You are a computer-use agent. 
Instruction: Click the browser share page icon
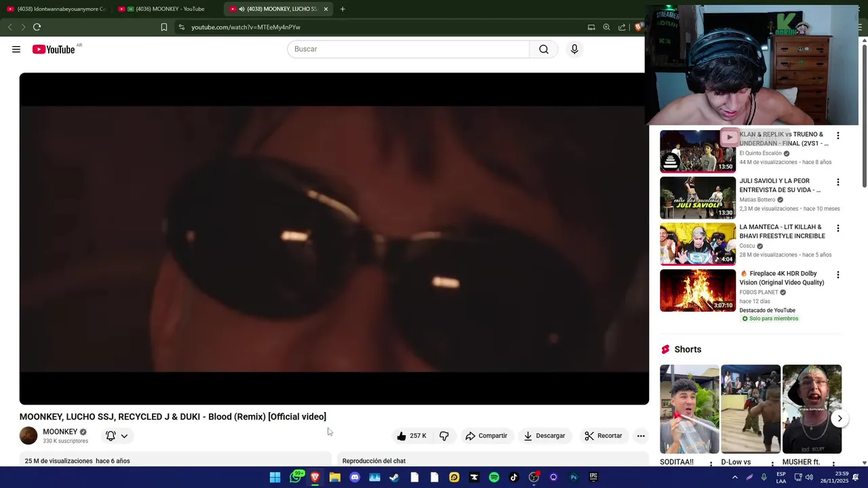(x=622, y=27)
